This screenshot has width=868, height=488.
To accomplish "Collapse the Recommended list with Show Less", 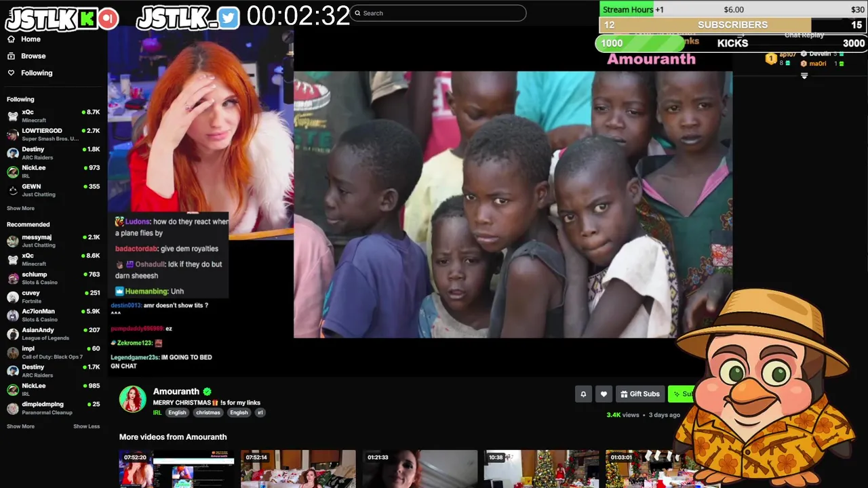I will (86, 426).
